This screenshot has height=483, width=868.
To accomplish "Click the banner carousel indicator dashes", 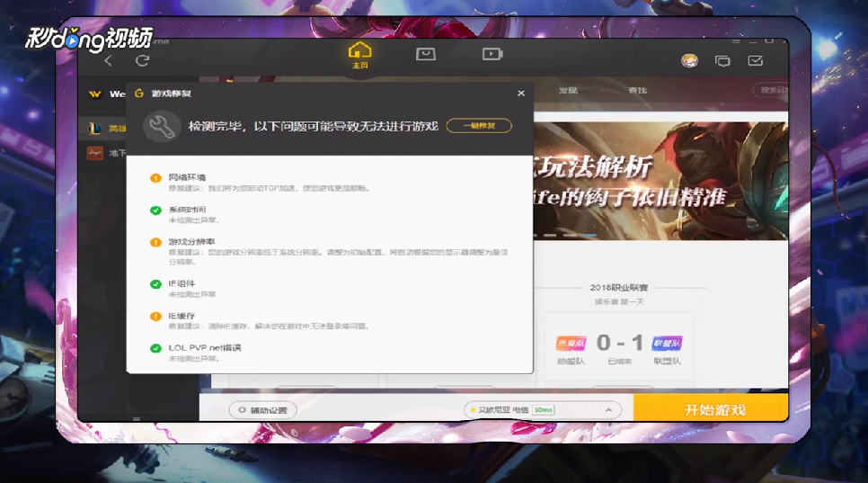I will pyautogui.click(x=564, y=236).
